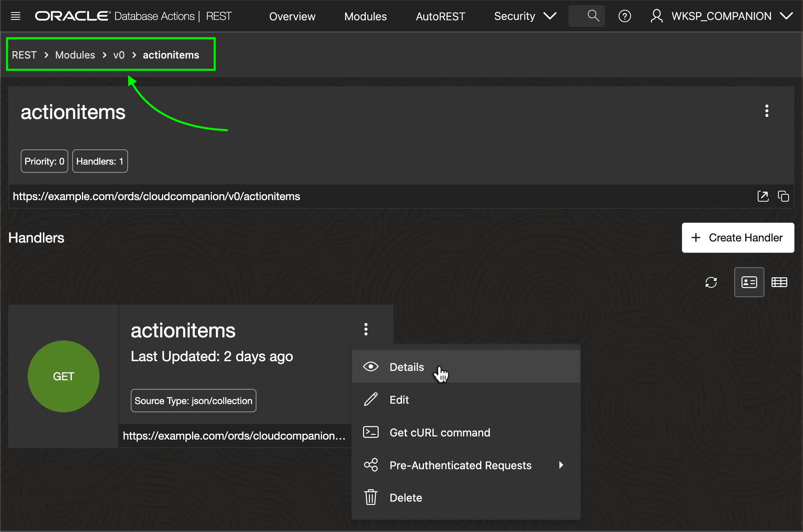Go to the Modules tab
This screenshot has width=803, height=532.
pyautogui.click(x=365, y=16)
